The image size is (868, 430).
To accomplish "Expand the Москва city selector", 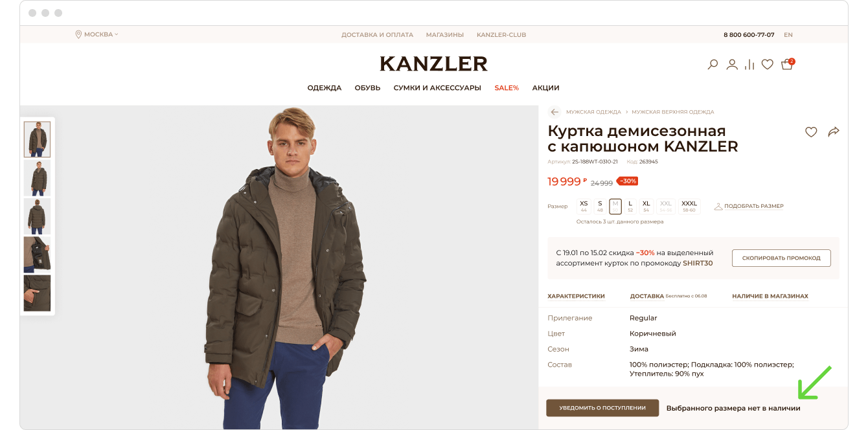I will (x=97, y=34).
